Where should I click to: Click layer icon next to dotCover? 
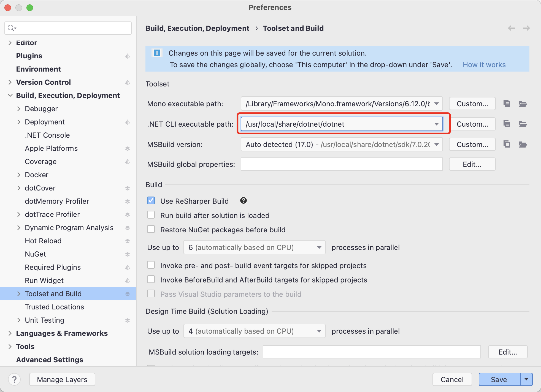pyautogui.click(x=128, y=188)
